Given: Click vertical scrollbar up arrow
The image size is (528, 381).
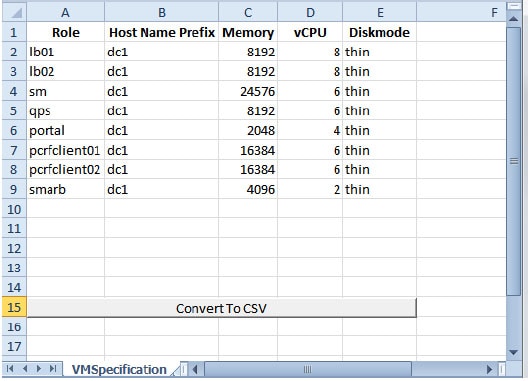Looking at the screenshot, I should 514,19.
